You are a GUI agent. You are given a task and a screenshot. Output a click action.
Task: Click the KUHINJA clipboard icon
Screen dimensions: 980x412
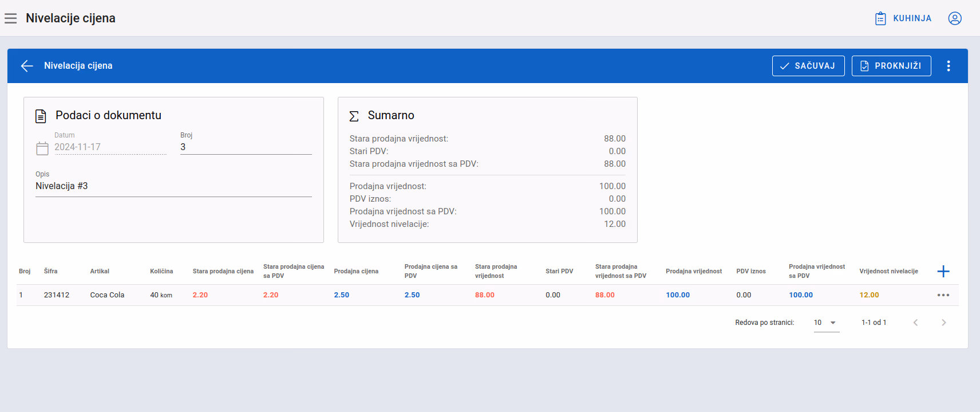click(880, 18)
